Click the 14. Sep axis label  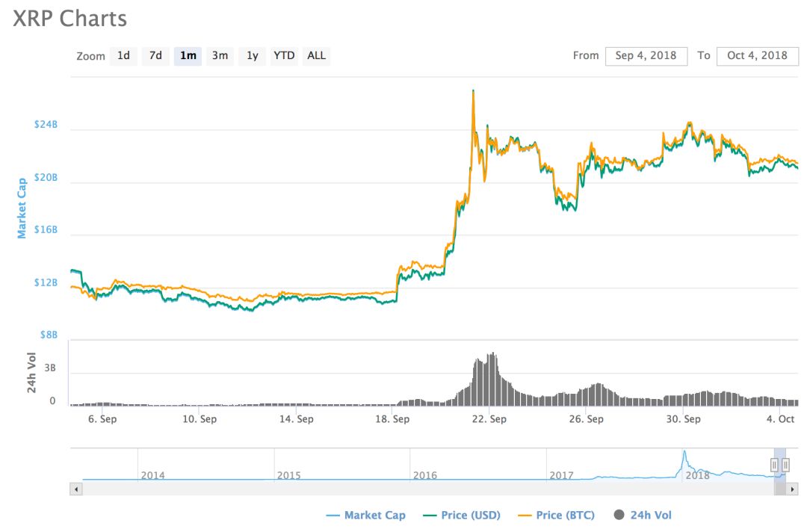point(296,419)
